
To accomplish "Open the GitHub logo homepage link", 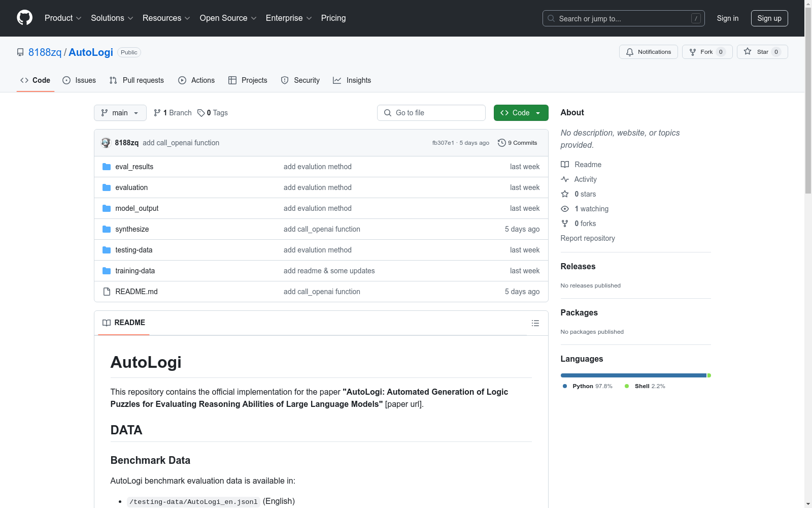I will pyautogui.click(x=24, y=18).
